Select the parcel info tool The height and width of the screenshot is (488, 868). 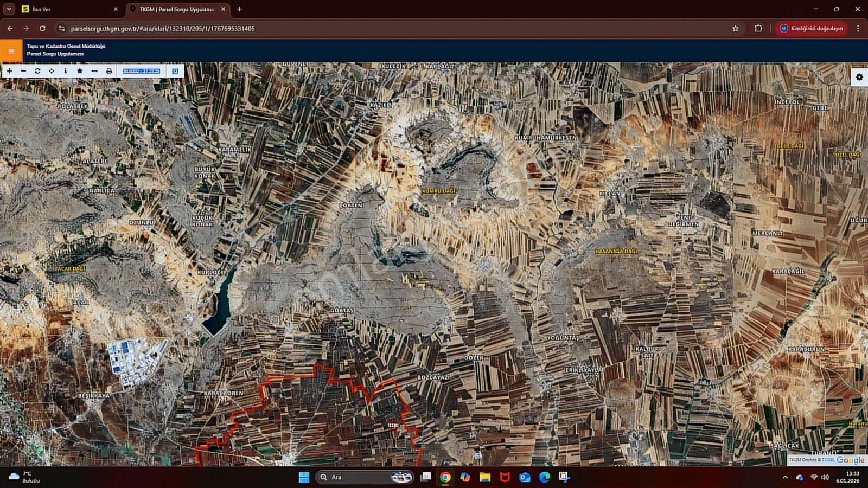(x=66, y=71)
